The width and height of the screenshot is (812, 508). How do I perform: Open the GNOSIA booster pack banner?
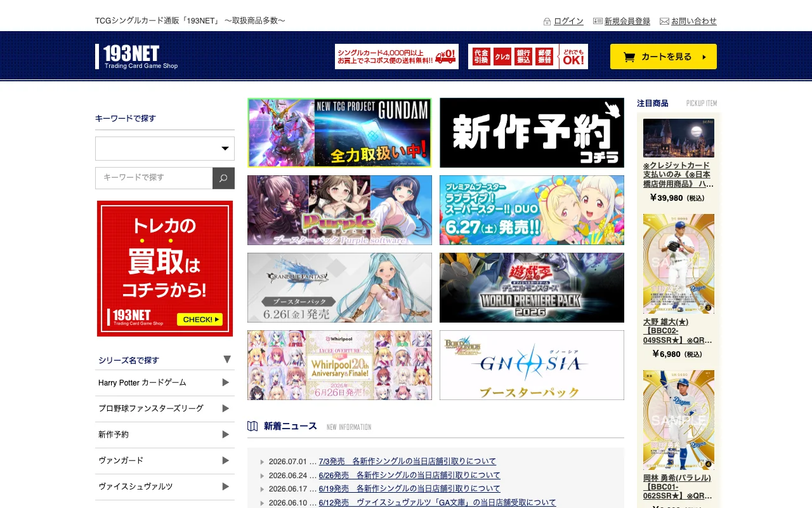(x=532, y=365)
